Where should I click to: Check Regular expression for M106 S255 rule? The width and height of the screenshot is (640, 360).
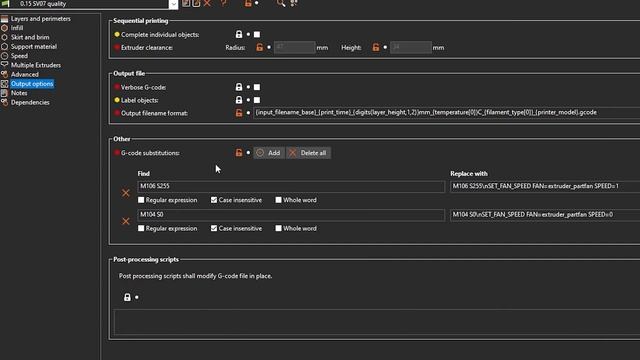pyautogui.click(x=141, y=200)
